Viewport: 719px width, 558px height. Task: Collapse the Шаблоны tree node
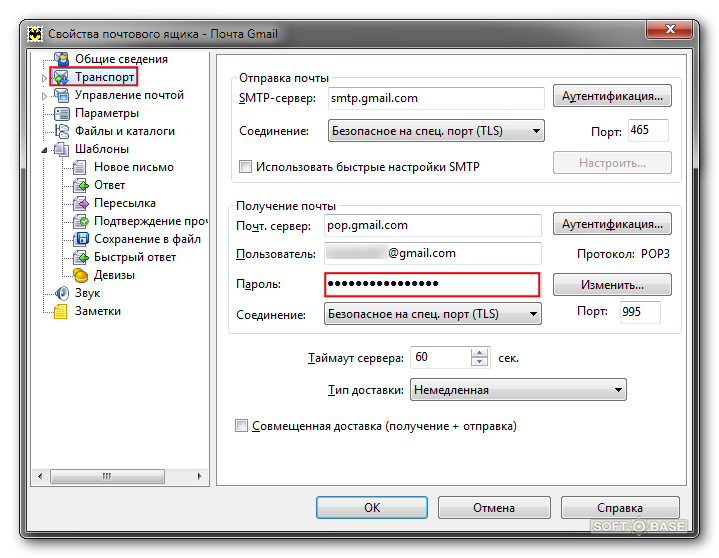point(44,150)
